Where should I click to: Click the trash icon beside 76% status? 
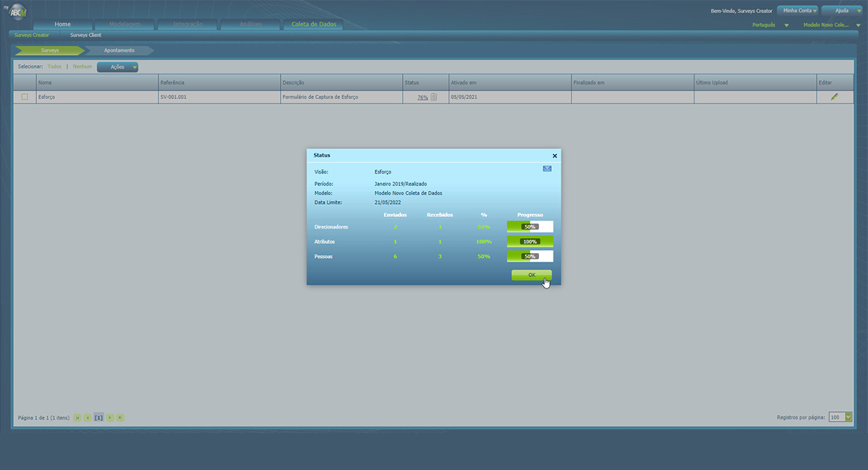(434, 97)
